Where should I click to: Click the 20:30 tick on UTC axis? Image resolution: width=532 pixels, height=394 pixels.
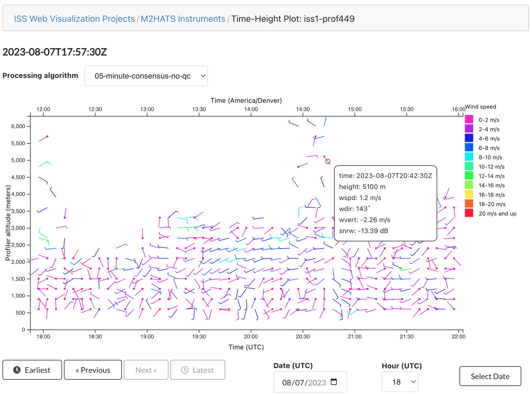(303, 336)
